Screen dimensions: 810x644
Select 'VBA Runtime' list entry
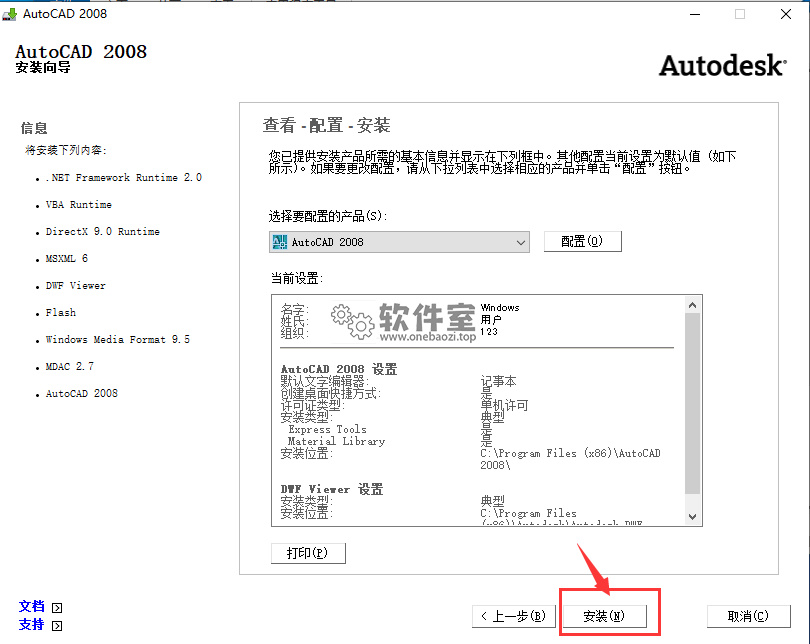click(79, 205)
